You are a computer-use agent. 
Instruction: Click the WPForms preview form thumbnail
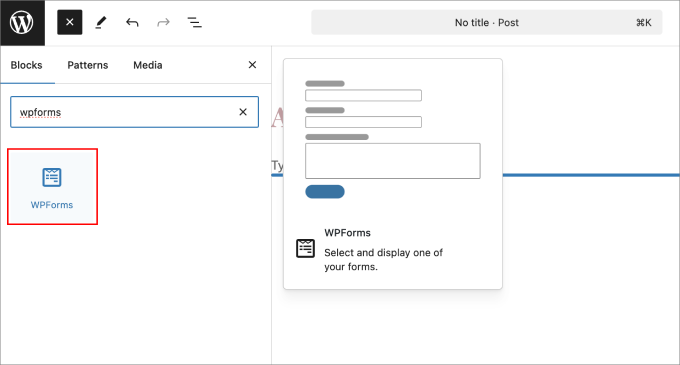point(392,140)
